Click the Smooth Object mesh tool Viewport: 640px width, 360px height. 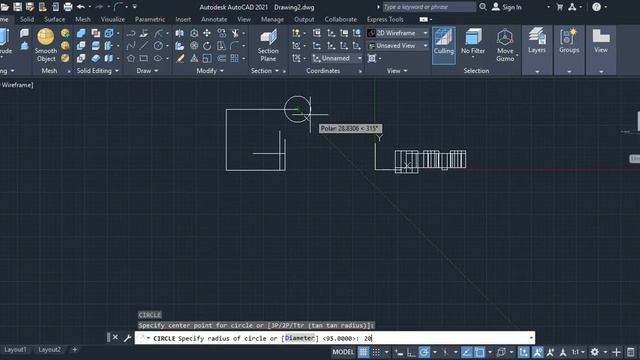pyautogui.click(x=46, y=45)
